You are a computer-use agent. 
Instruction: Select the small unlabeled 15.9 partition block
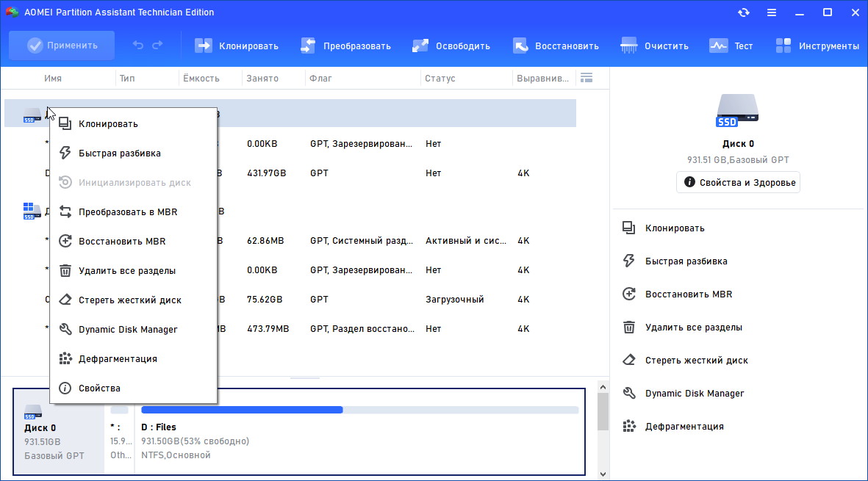120,431
